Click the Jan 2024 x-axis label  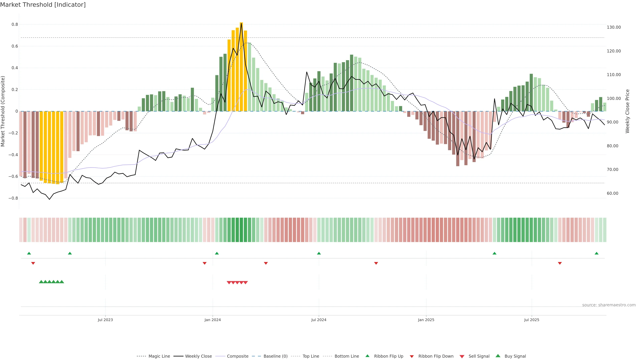(212, 320)
